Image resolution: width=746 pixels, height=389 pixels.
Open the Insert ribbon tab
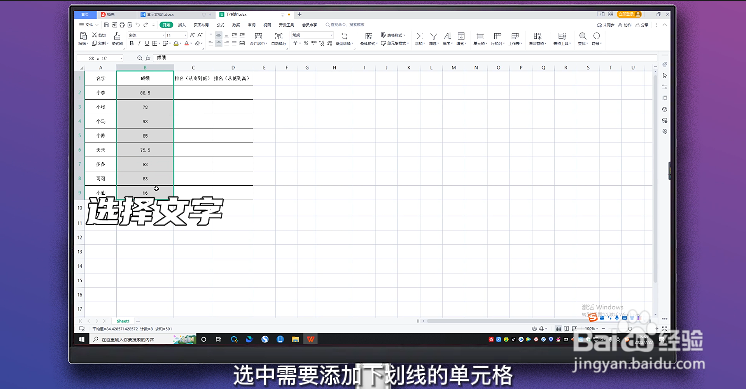click(182, 25)
